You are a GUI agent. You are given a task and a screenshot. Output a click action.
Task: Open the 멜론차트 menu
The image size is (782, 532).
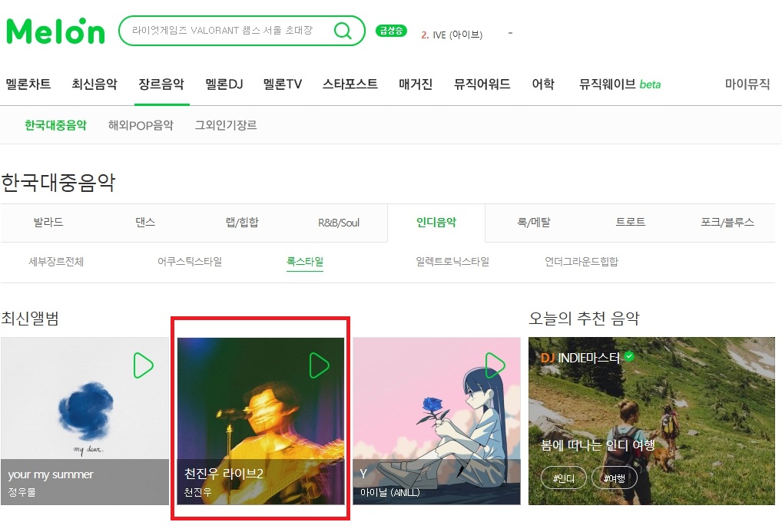(28, 84)
